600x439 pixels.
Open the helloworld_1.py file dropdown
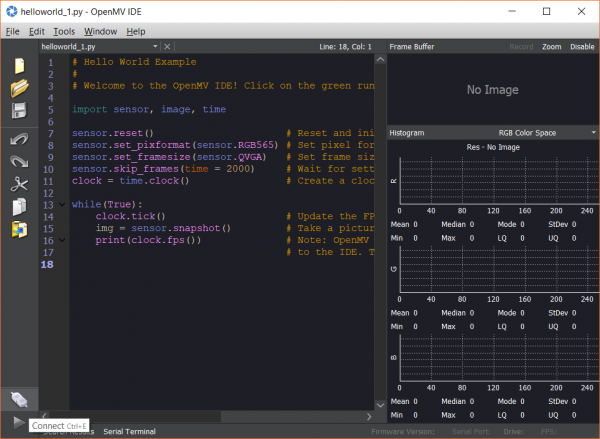pos(155,47)
